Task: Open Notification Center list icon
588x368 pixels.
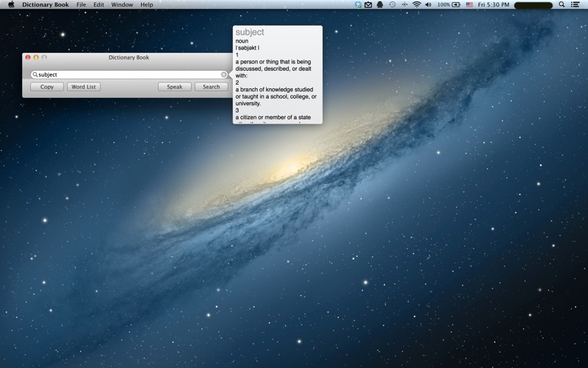Action: (576, 4)
